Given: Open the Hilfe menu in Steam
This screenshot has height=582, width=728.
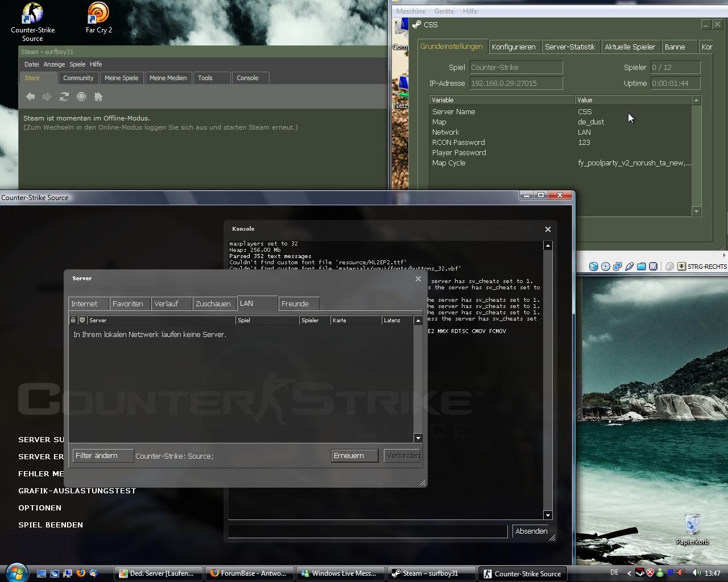Looking at the screenshot, I should pyautogui.click(x=96, y=64).
